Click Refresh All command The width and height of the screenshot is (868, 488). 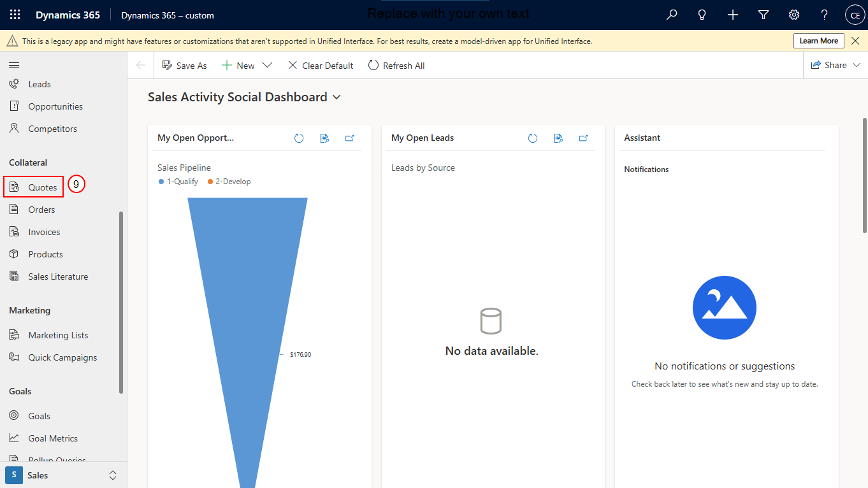396,65
